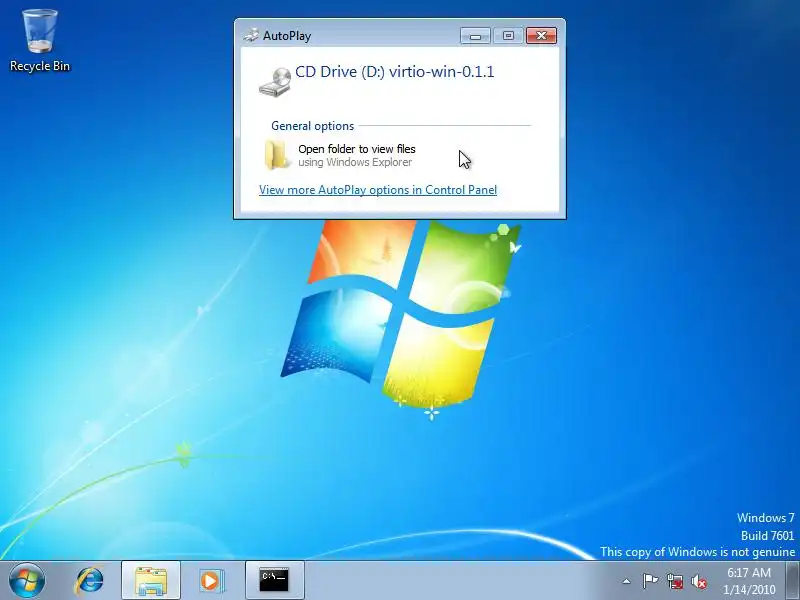The width and height of the screenshot is (800, 600).
Task: Open the Recycle Bin desktop icon
Action: click(40, 41)
